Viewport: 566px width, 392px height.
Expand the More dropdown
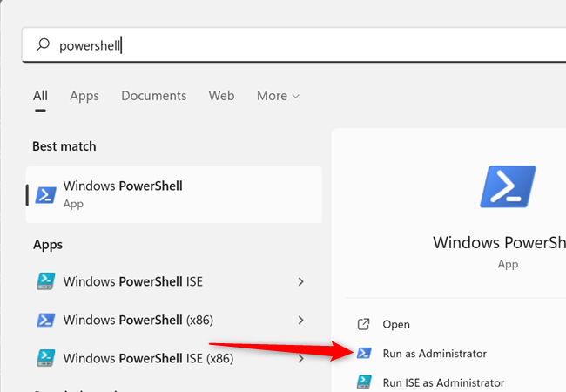pos(278,96)
